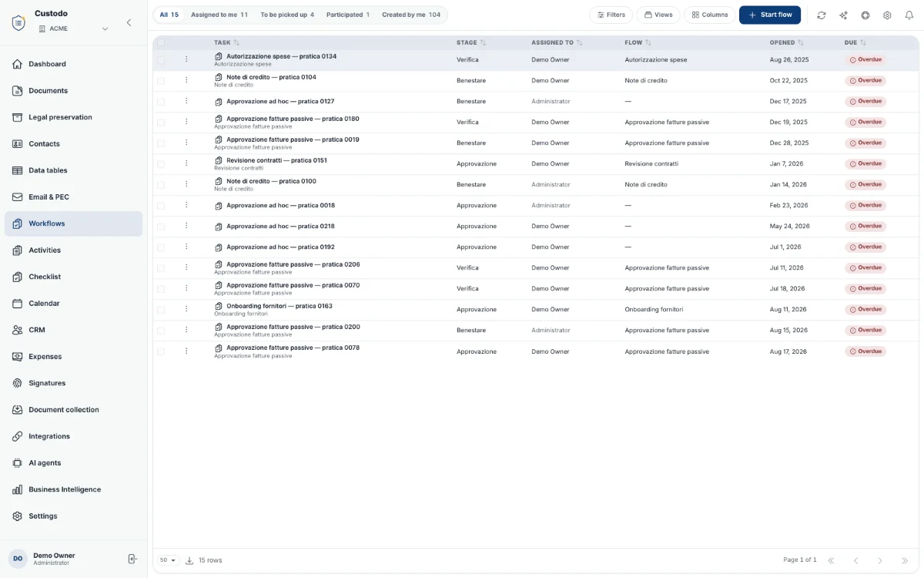Screen dimensions: 924x578
Task: Open row actions menu for pratica 0134
Action: (186, 59)
